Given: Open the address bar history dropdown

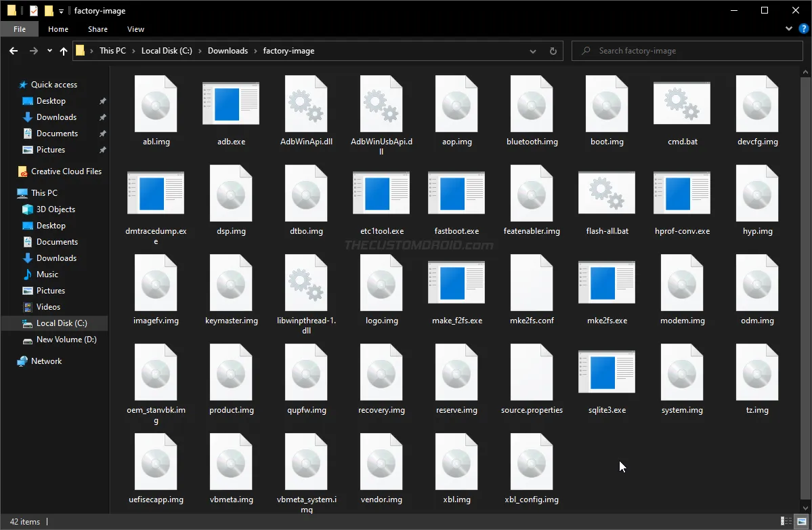Looking at the screenshot, I should [533, 51].
